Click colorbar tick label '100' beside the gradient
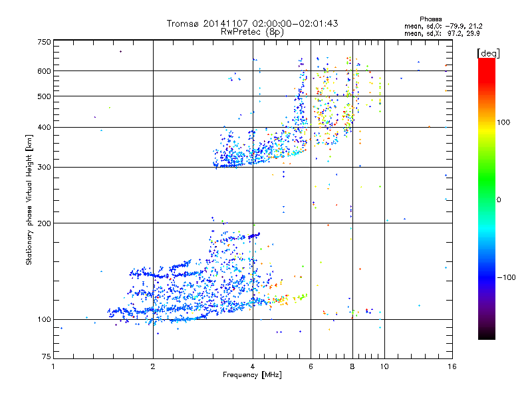Viewport: 532px width, 399px height. click(503, 122)
